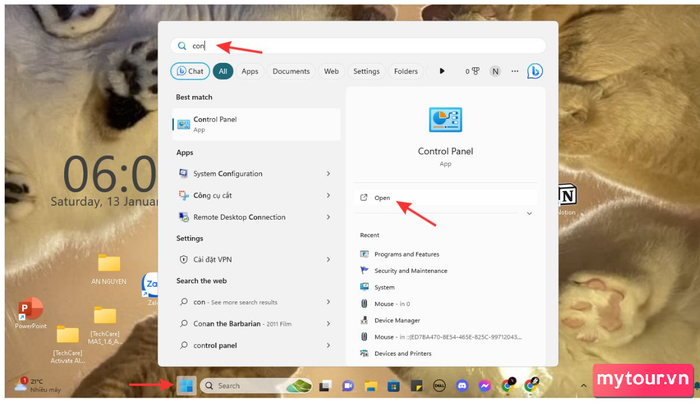Screen dimensions: 700x405
Task: Show more filter tabs with play arrow
Action: pyautogui.click(x=442, y=71)
